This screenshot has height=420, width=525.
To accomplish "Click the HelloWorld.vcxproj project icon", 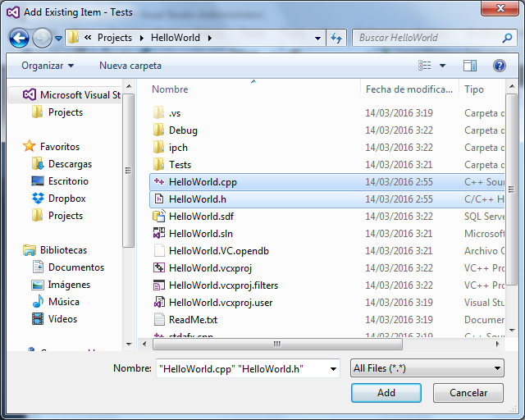I will click(x=159, y=267).
